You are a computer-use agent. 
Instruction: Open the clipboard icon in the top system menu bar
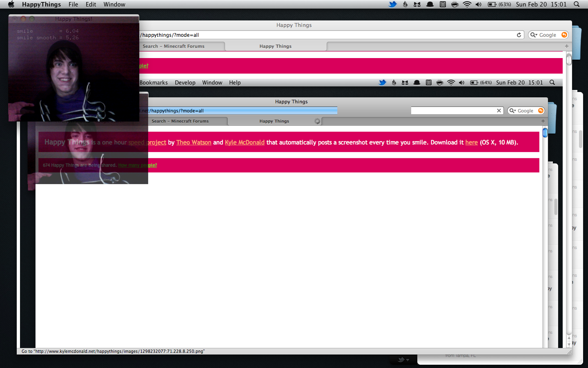(443, 4)
